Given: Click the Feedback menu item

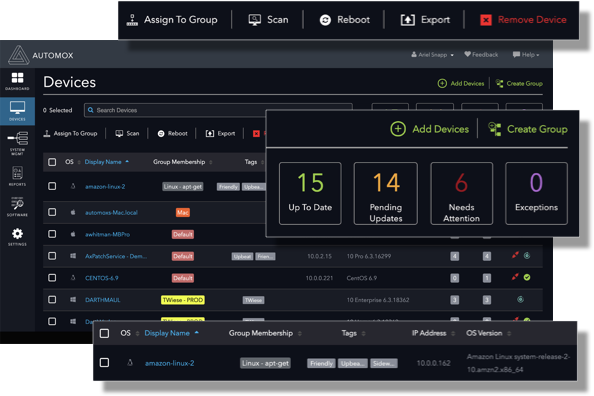Looking at the screenshot, I should (481, 55).
